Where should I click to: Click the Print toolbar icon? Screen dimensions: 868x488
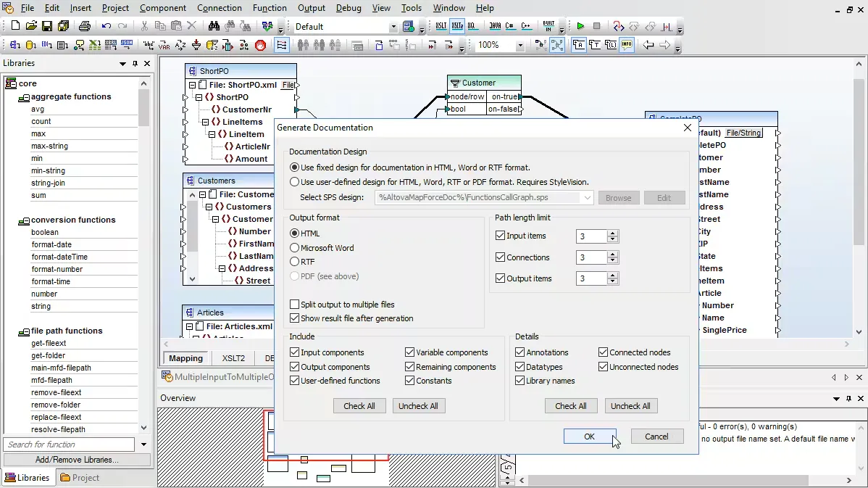tap(85, 26)
